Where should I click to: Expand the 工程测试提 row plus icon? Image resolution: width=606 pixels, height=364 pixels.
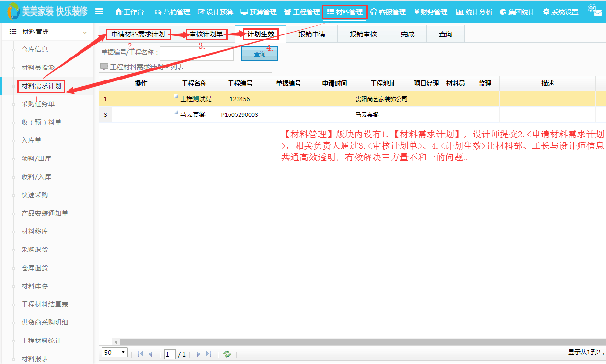[x=176, y=97]
